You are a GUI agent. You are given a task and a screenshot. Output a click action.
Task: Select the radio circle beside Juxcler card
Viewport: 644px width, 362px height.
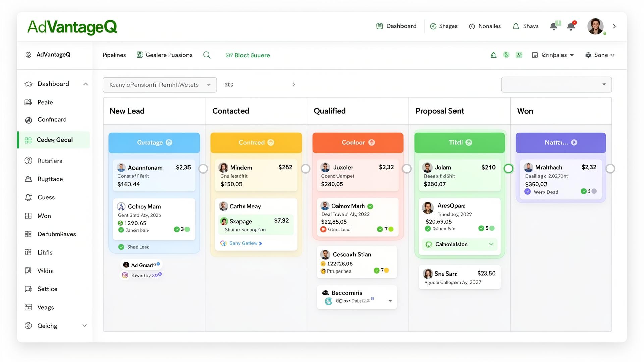407,169
